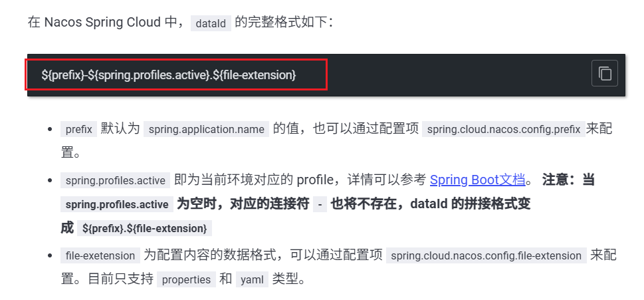Open the Spring Boot文档 link
The image size is (644, 300).
tap(478, 180)
